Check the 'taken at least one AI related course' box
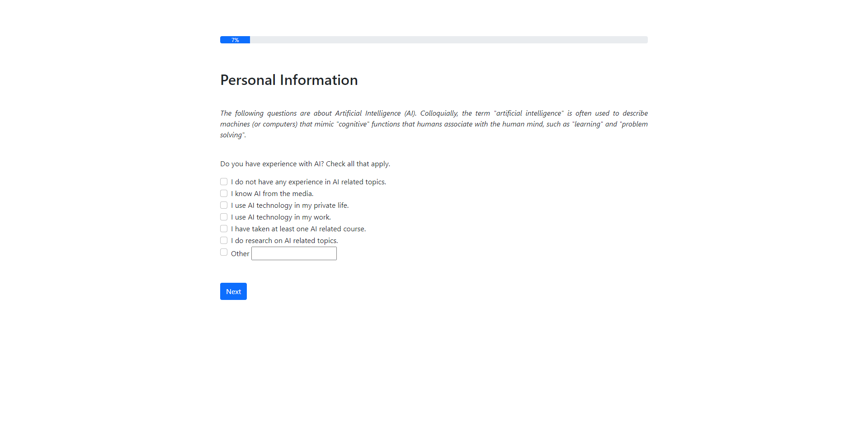The width and height of the screenshot is (868, 421). click(x=224, y=229)
